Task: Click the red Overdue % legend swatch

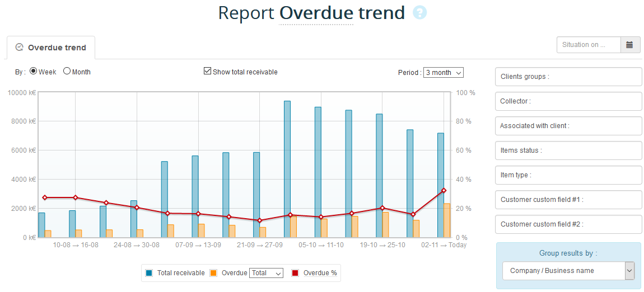Action: 295,273
